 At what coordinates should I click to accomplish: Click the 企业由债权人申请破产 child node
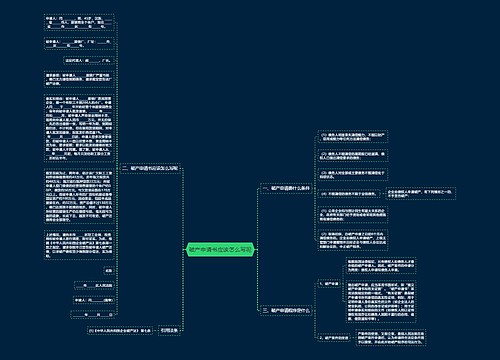click(421, 194)
